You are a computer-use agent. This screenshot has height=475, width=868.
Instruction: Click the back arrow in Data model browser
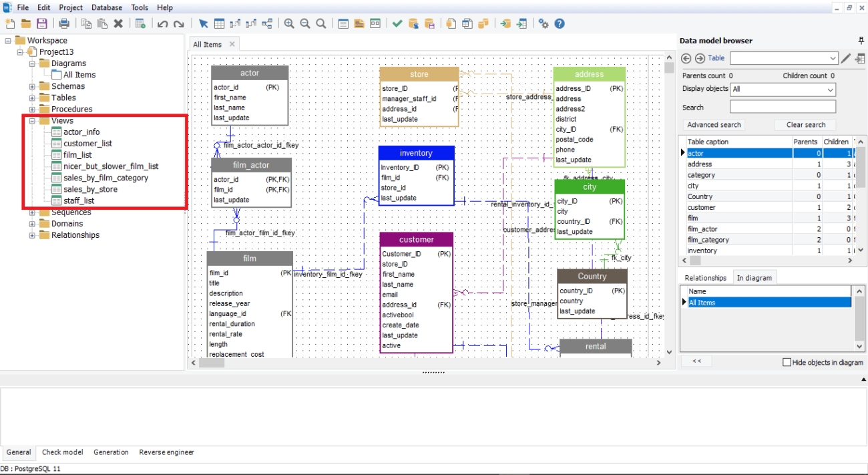coord(686,58)
